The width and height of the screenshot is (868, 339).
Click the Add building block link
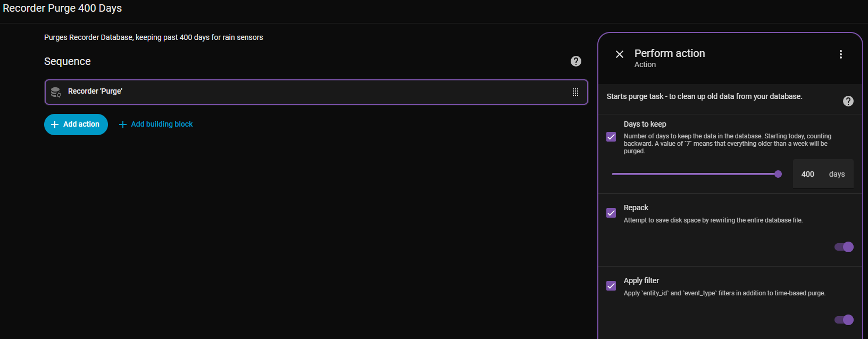click(156, 125)
